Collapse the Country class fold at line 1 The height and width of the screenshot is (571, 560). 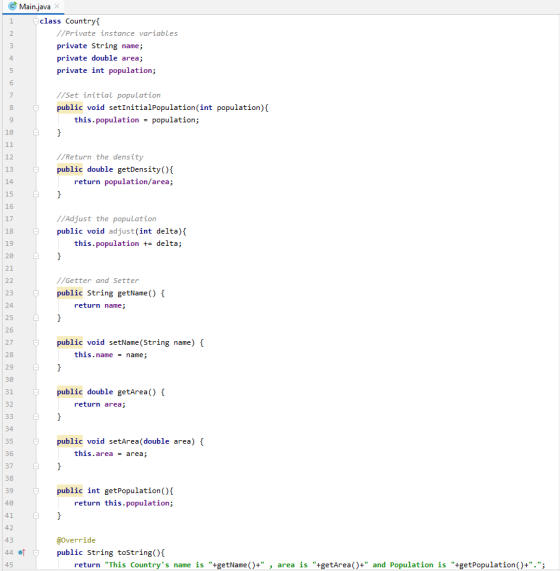click(36, 21)
